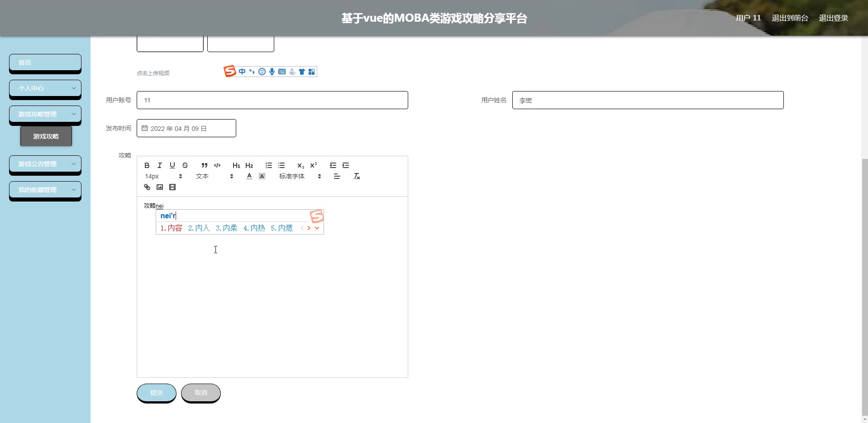Toggle italic formatting in the editor
Screen dimensions: 868x423
(160, 165)
